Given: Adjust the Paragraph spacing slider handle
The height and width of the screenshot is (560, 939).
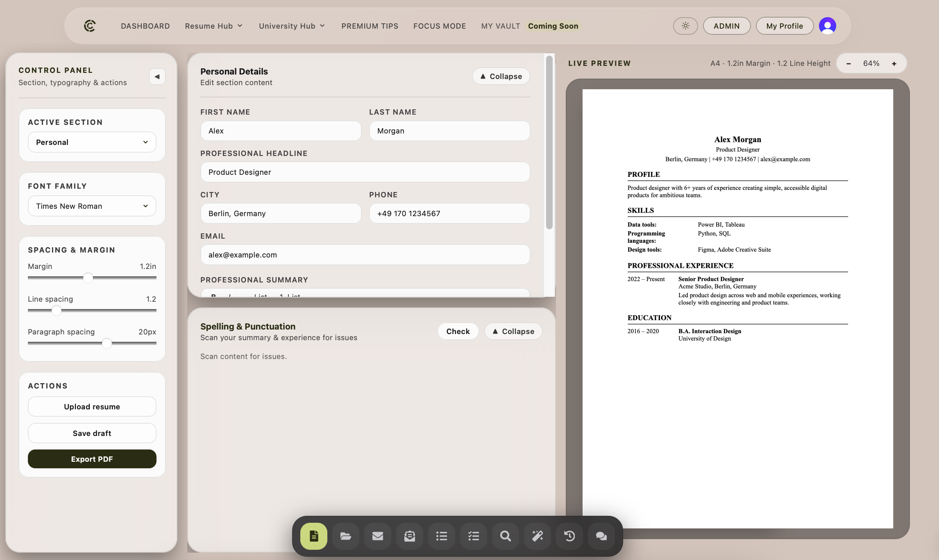Looking at the screenshot, I should 107,343.
